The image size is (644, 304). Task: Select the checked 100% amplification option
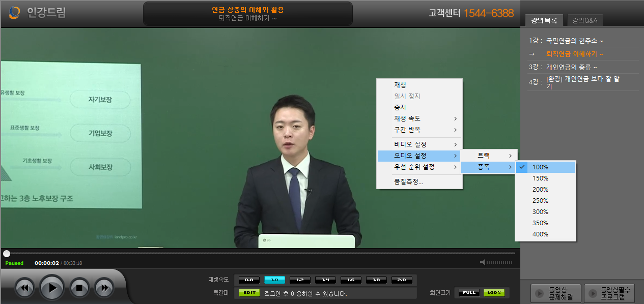(545, 167)
